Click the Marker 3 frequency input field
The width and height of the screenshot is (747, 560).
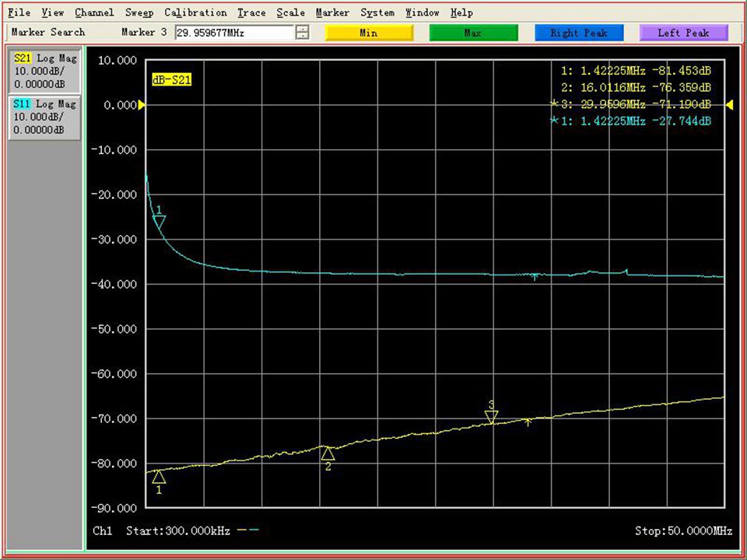(x=234, y=33)
